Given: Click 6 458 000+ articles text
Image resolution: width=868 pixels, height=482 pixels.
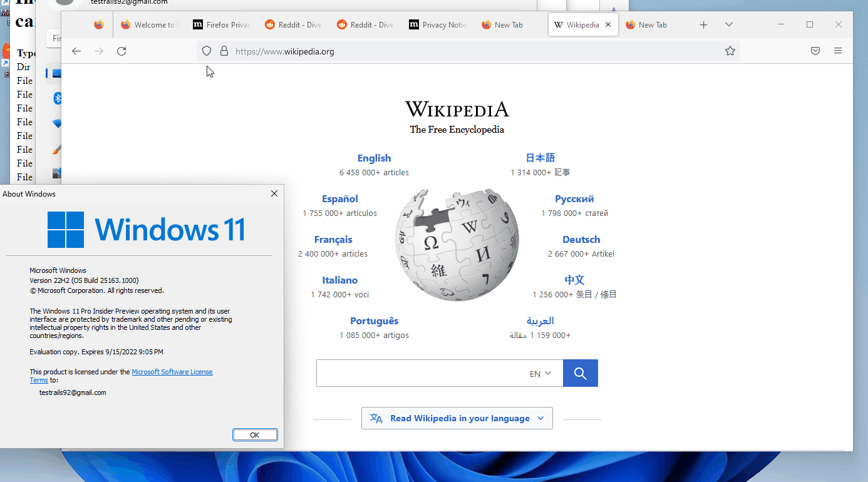Looking at the screenshot, I should pyautogui.click(x=374, y=173).
